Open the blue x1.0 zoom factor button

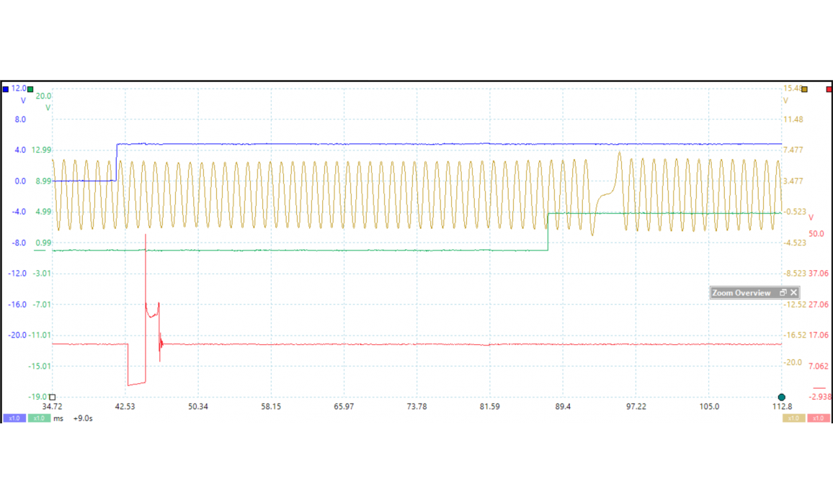coord(14,418)
